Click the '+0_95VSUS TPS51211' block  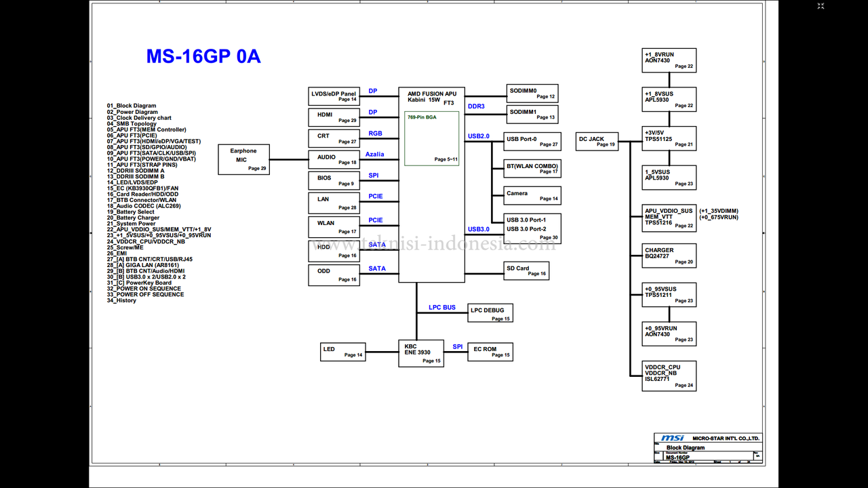(669, 295)
